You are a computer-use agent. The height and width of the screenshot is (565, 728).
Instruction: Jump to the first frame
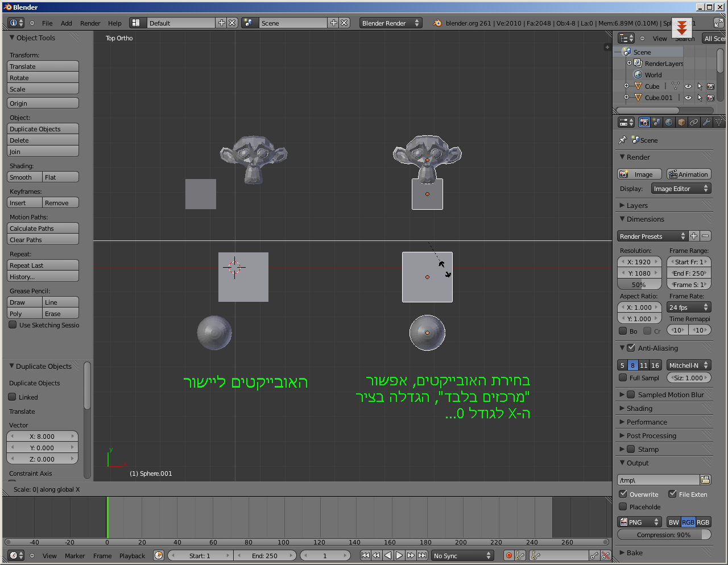point(366,555)
